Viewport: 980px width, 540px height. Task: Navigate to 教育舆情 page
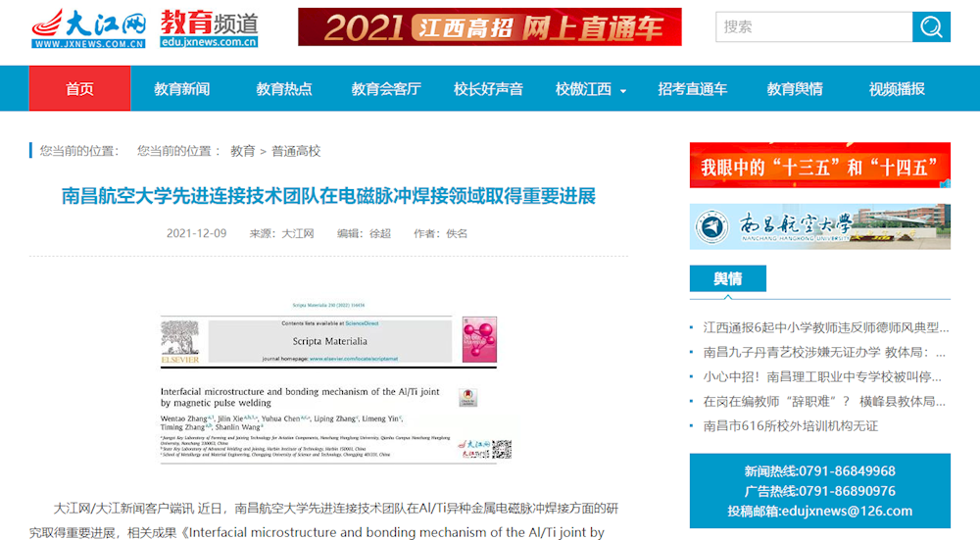click(x=795, y=89)
